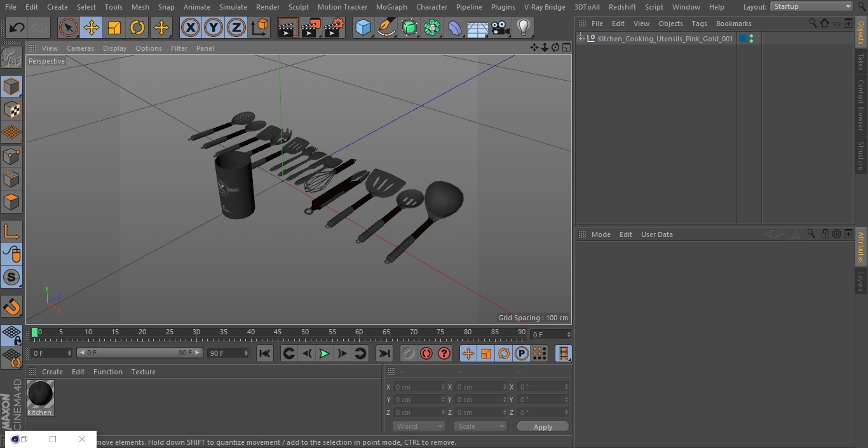Add a Subdivision Surface generator
Viewport: 868px width, 448px height.
[409, 27]
